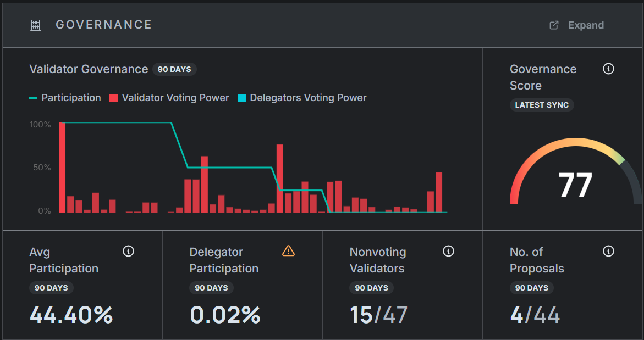Click info icon for No. of Proposals
The width and height of the screenshot is (644, 340).
[x=608, y=252]
